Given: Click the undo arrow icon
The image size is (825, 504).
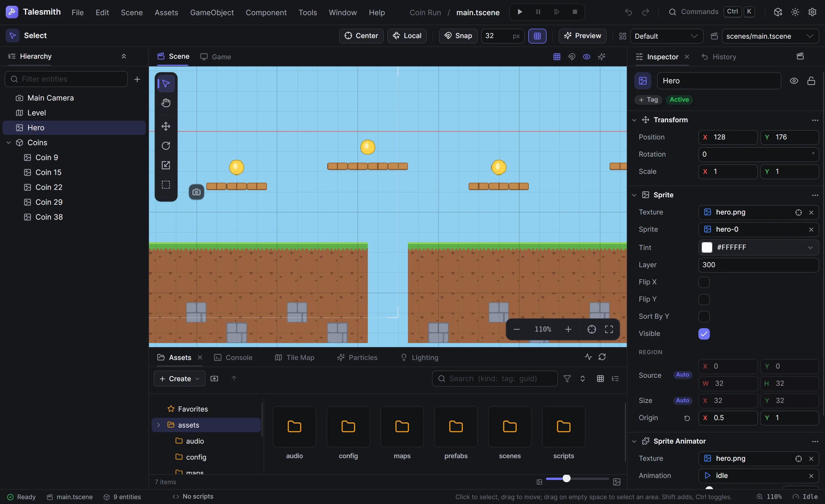Looking at the screenshot, I should [628, 12].
